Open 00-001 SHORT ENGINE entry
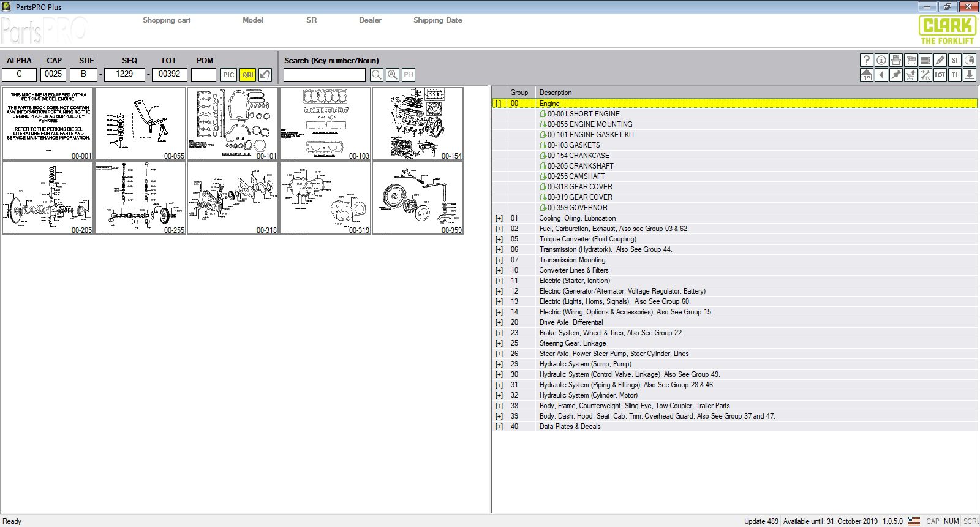980x527 pixels. click(579, 114)
